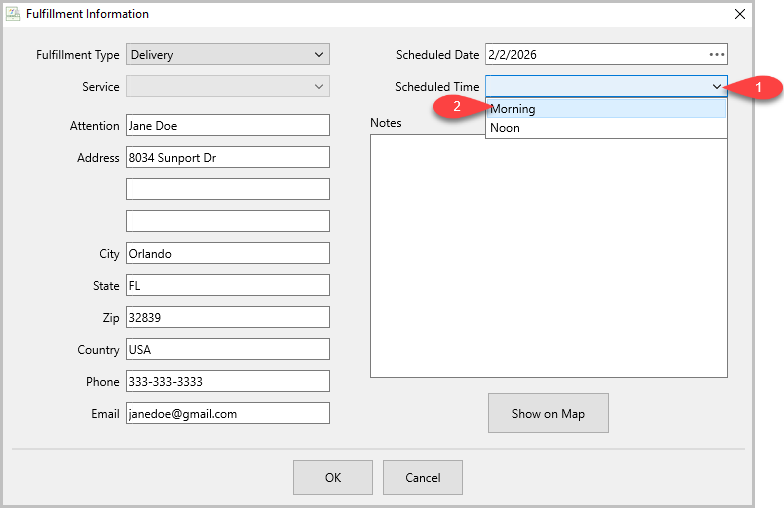This screenshot has width=784, height=508.
Task: Click the Show on Map button
Action: pyautogui.click(x=548, y=413)
